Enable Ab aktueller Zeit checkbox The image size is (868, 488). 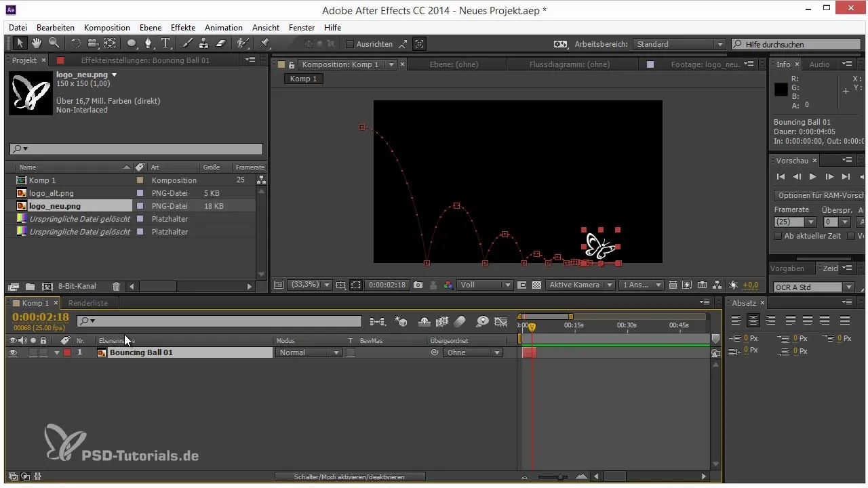778,236
